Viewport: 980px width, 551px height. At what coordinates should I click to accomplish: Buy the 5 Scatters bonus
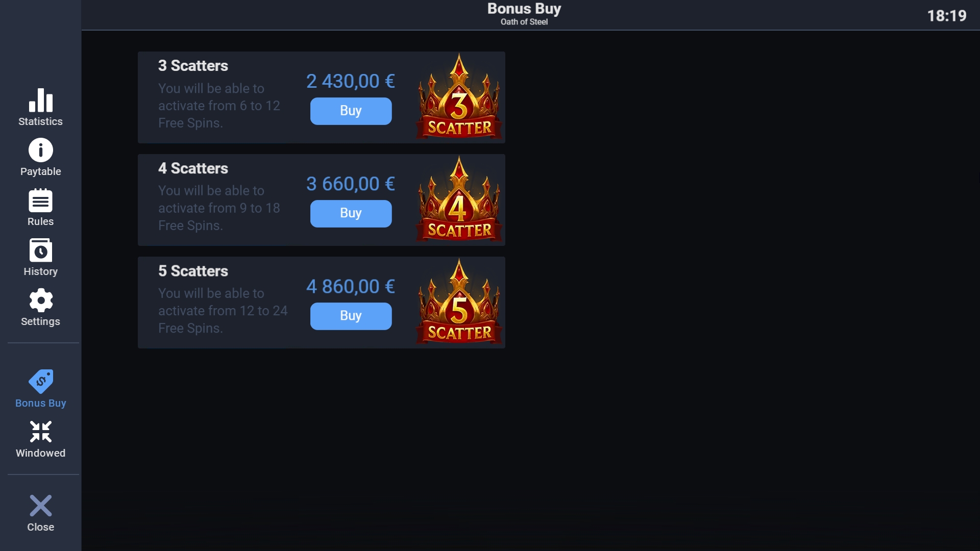point(351,316)
